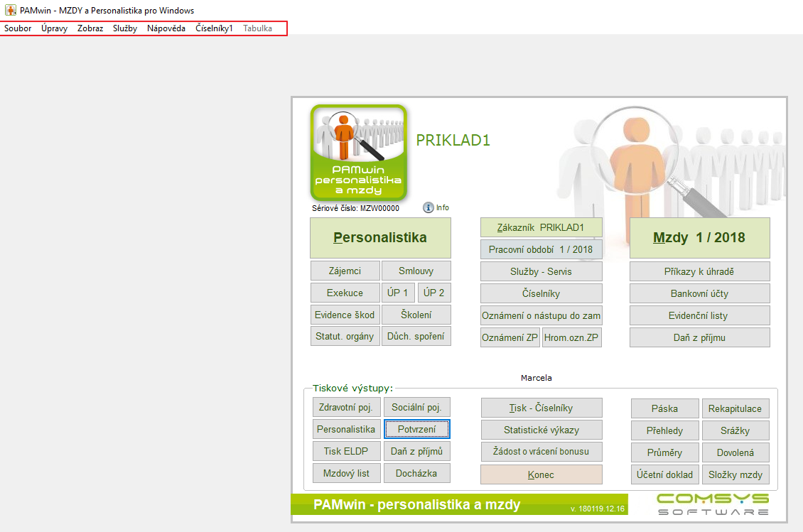Image resolution: width=803 pixels, height=532 pixels.
Task: Click the Účetní doklad button
Action: (664, 474)
